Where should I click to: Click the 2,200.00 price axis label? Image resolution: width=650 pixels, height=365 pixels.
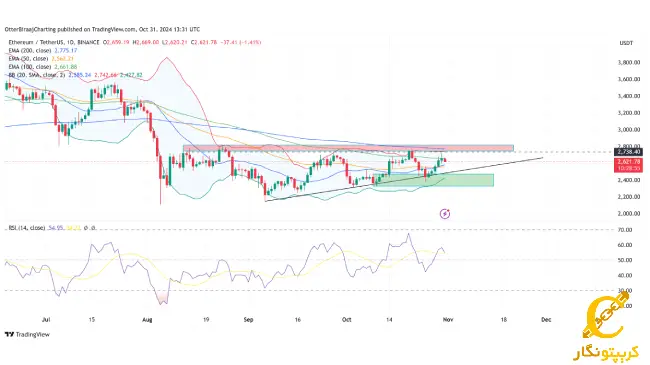pyautogui.click(x=629, y=197)
